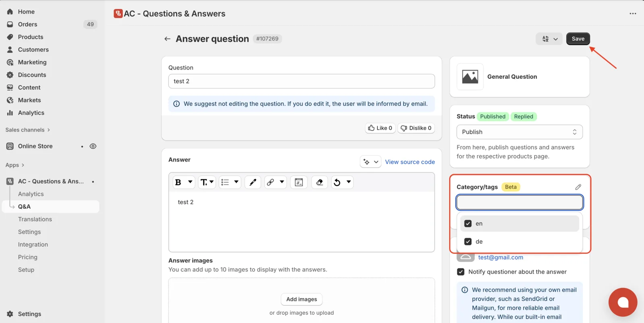644x323 pixels.
Task: Open the translate language dropdown beside Save
Action: coord(549,39)
